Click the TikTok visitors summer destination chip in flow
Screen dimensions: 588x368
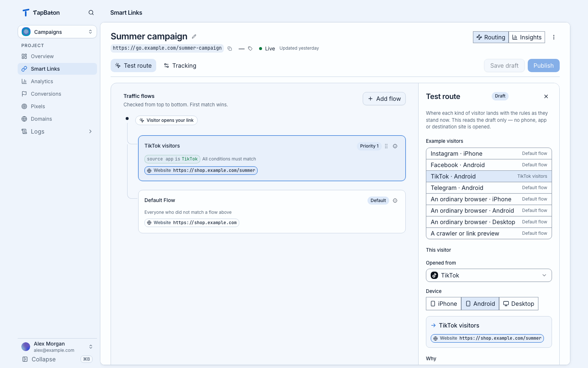click(x=201, y=170)
